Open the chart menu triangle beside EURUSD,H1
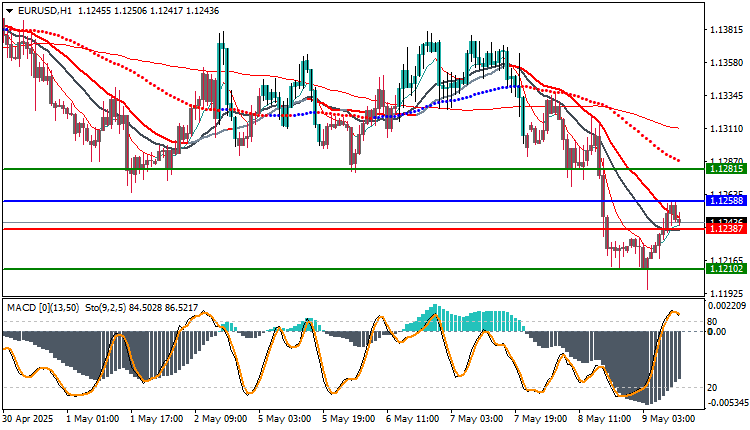 (x=9, y=11)
